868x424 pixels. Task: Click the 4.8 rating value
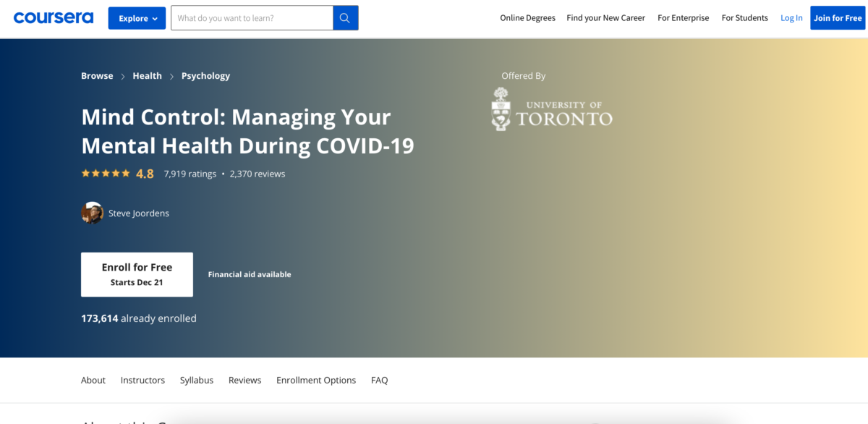click(x=145, y=174)
